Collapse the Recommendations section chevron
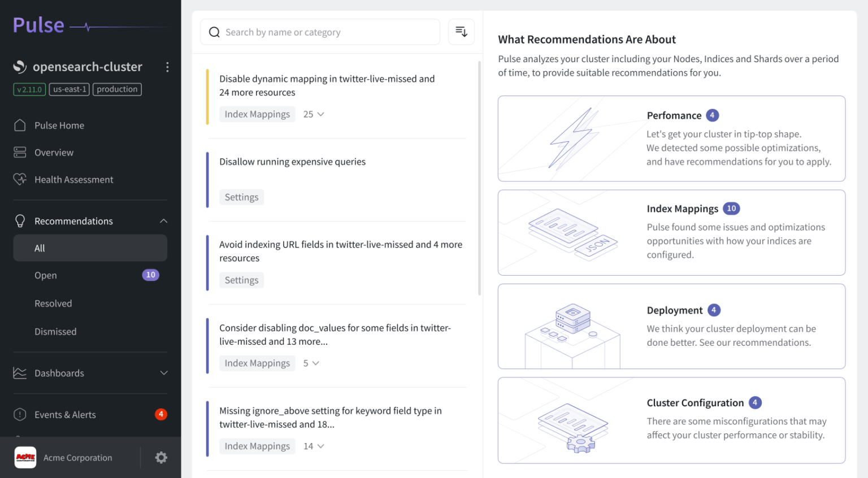The width and height of the screenshot is (868, 478). 163,220
